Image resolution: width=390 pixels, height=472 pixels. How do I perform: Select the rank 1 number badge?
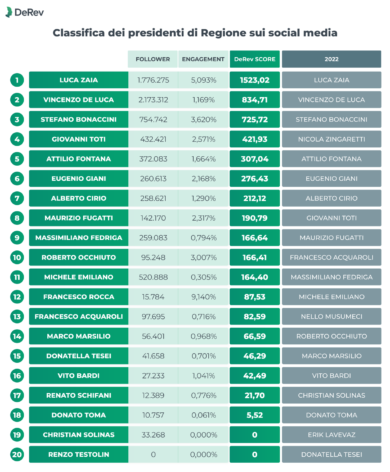click(17, 80)
